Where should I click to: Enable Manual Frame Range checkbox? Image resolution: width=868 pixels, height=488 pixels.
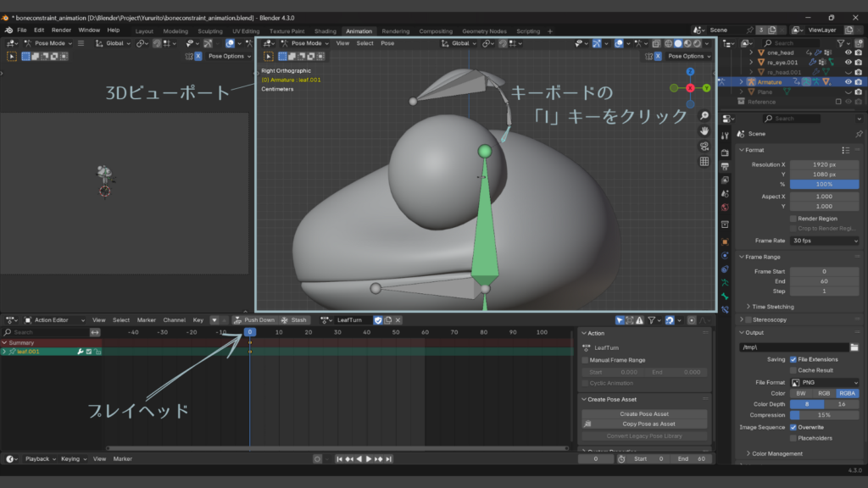(x=585, y=360)
